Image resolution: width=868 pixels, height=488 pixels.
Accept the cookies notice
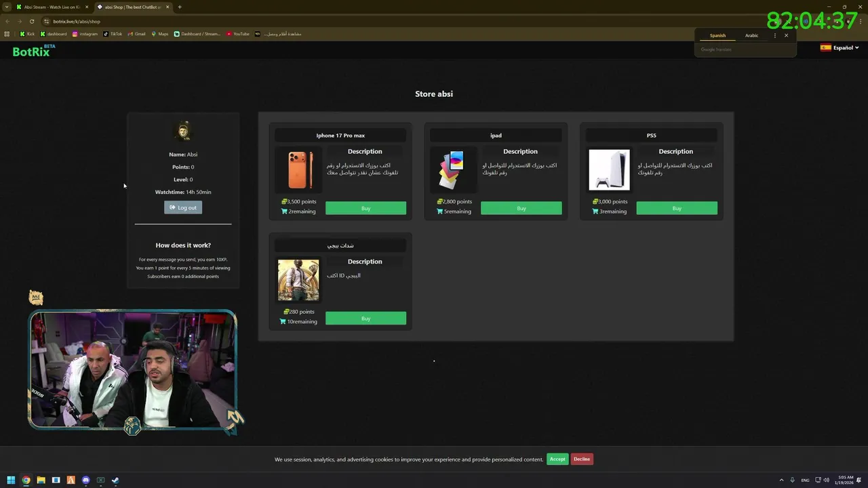(557, 459)
